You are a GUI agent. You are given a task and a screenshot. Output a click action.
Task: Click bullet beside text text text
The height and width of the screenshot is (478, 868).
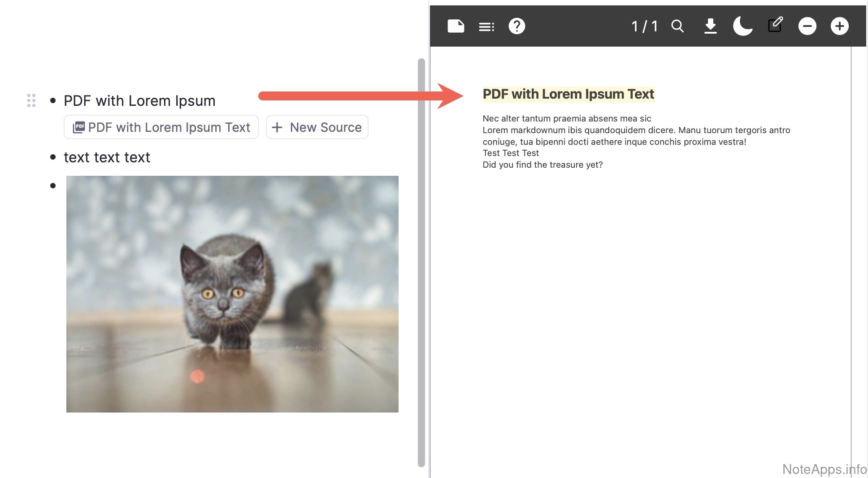pos(53,157)
